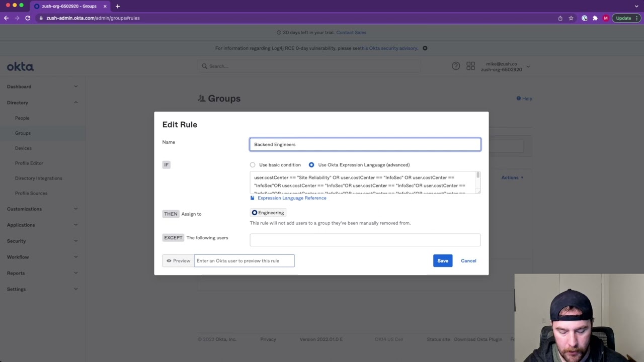This screenshot has height=362, width=644.
Task: Expand the Security sidebar section
Action: pos(42,241)
